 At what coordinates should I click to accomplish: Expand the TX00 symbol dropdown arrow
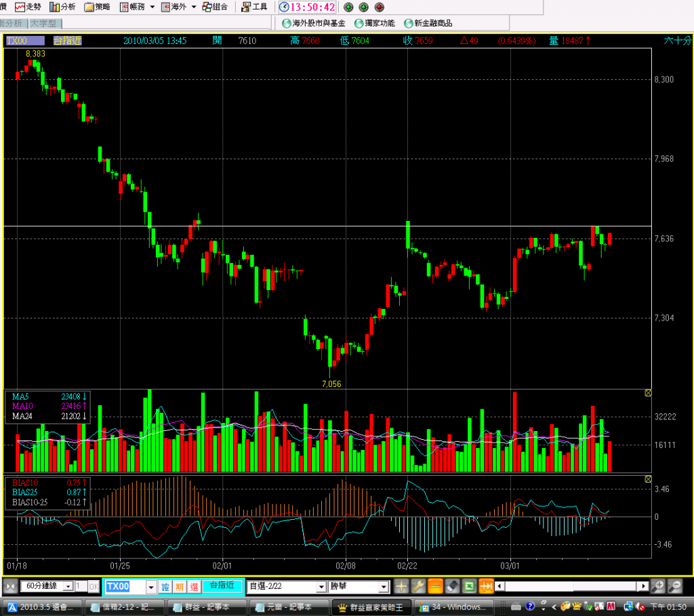tap(151, 587)
